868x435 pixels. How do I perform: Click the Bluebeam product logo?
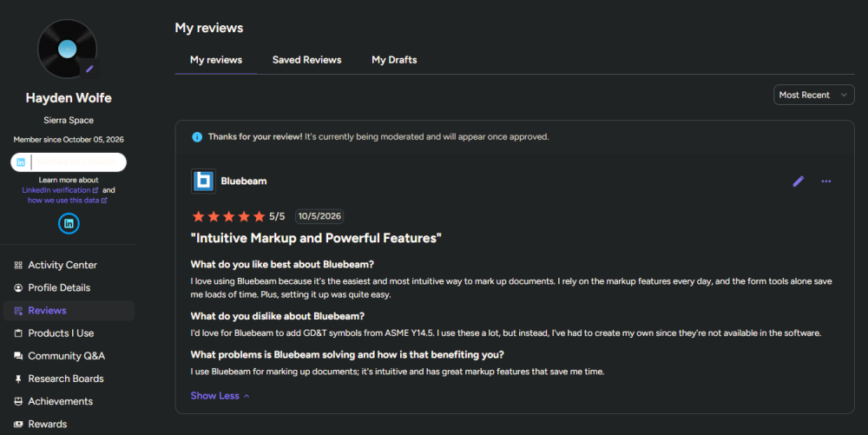point(203,181)
